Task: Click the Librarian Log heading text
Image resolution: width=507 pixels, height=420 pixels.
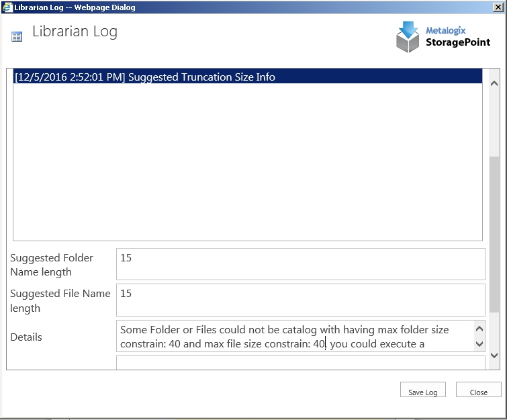Action: tap(75, 32)
